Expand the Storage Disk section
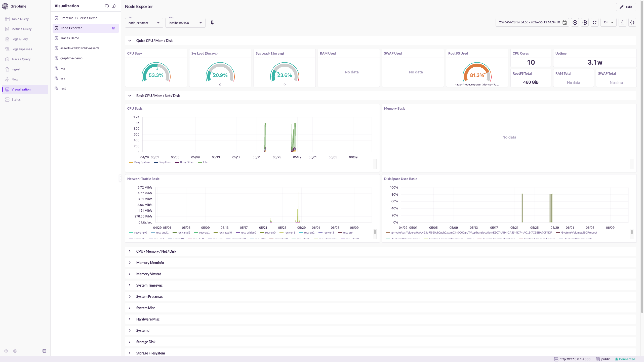The image size is (644, 362). (130, 342)
